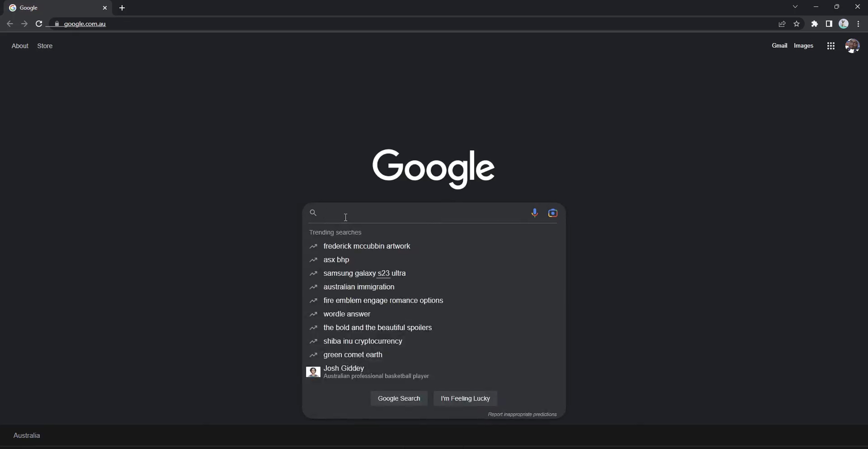The height and width of the screenshot is (449, 868).
Task: Open search by image camera icon
Action: (x=552, y=213)
